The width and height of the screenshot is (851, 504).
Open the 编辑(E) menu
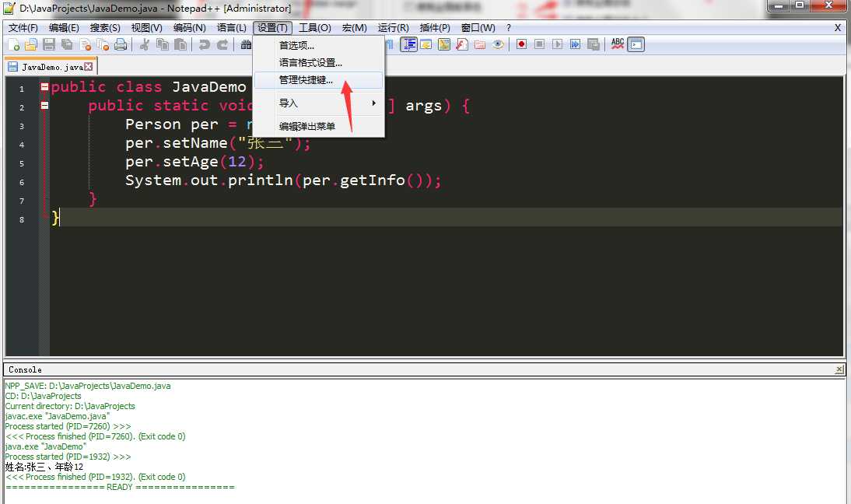click(64, 28)
